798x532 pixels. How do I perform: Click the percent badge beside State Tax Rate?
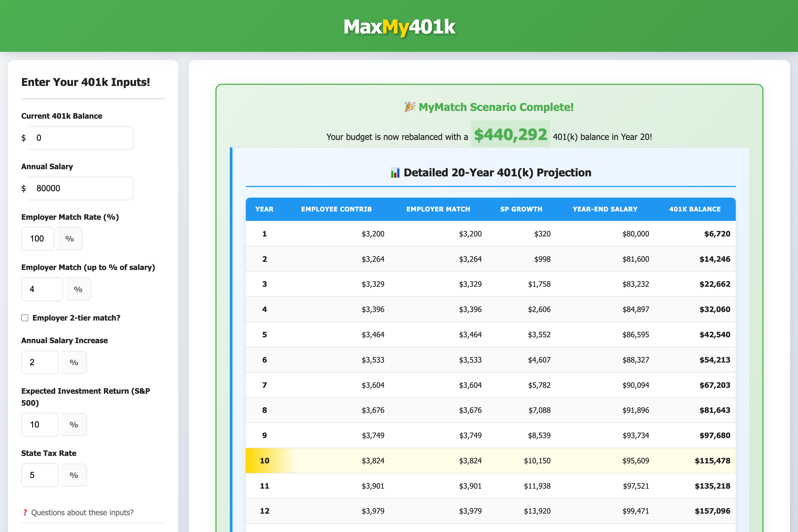[74, 475]
